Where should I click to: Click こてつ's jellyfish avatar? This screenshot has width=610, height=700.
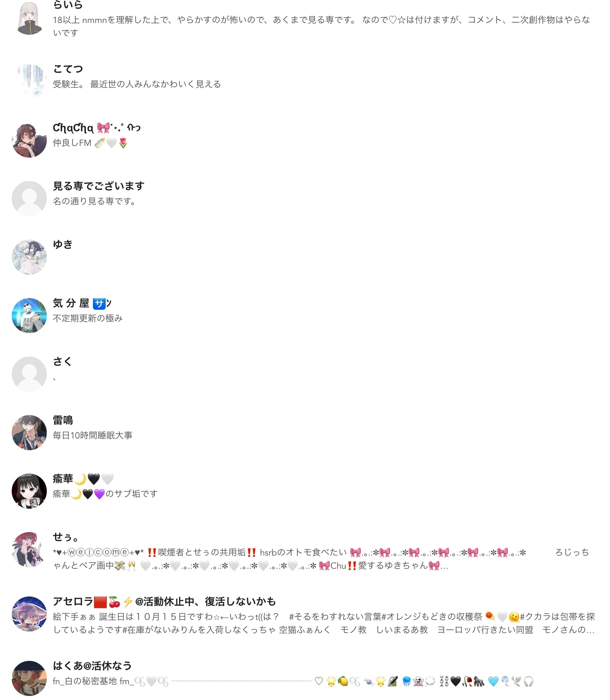coord(29,81)
